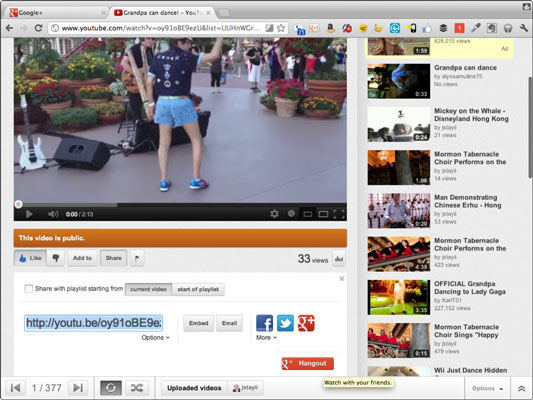Viewport: 533px width, 400px height.
Task: Open the Add to menu
Action: pyautogui.click(x=82, y=258)
